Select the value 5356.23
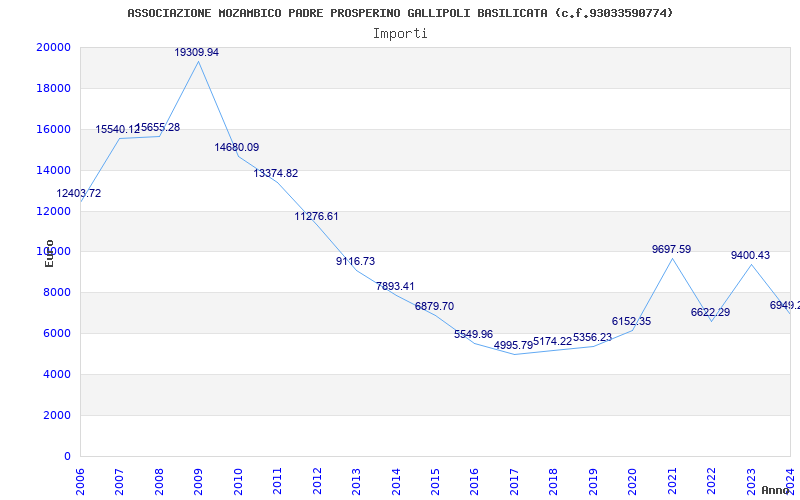The image size is (800, 500). click(592, 338)
